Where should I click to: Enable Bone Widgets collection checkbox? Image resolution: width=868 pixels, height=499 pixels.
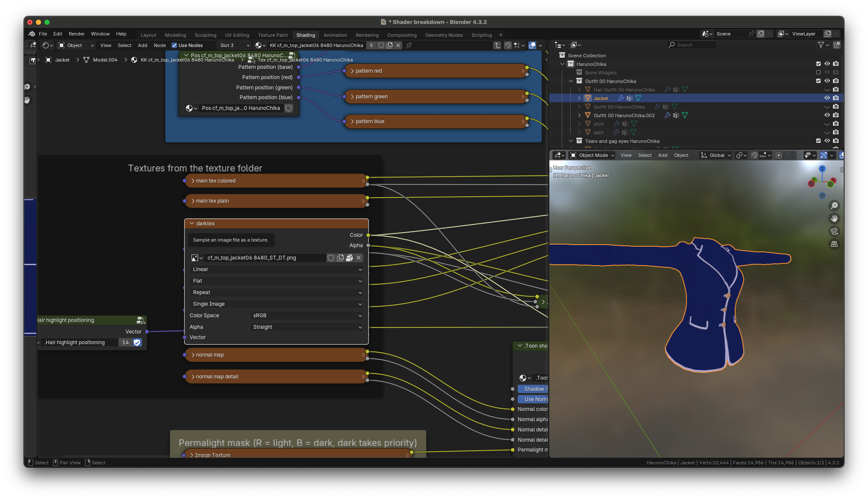[818, 73]
